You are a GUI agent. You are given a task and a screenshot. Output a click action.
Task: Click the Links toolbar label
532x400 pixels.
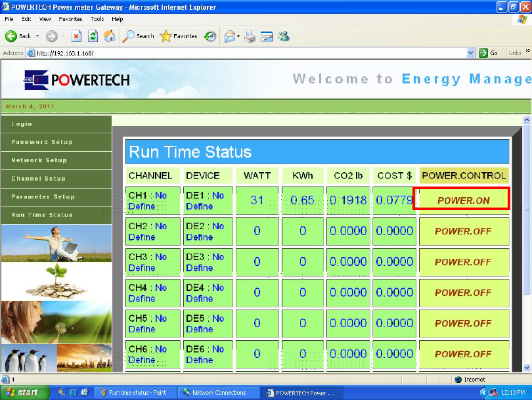[514, 53]
